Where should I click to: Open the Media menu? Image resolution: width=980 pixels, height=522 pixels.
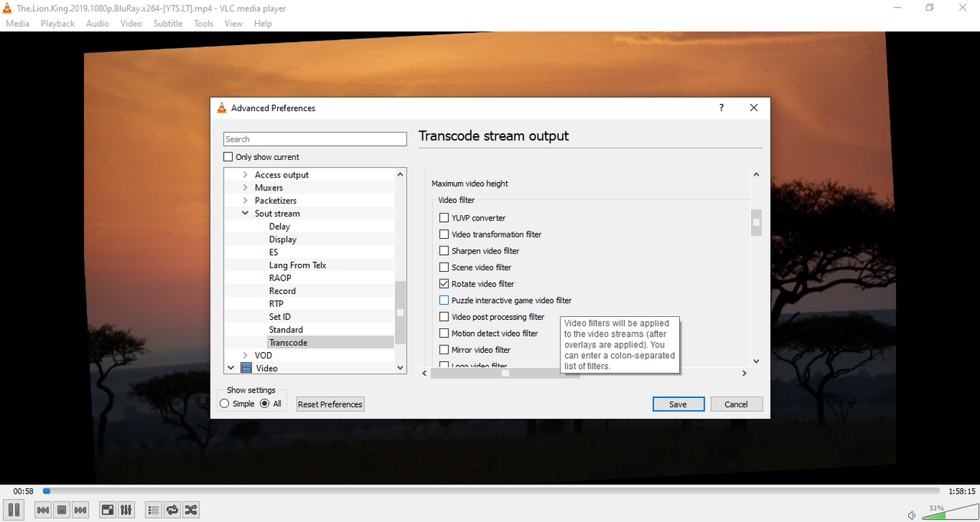tap(18, 23)
